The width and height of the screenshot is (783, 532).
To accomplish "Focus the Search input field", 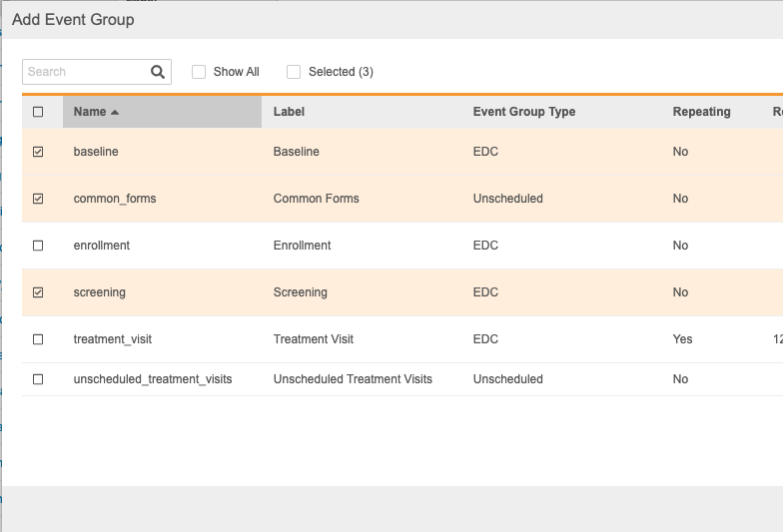I will coord(86,72).
